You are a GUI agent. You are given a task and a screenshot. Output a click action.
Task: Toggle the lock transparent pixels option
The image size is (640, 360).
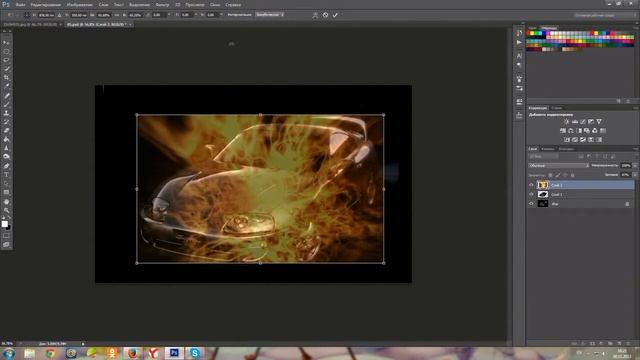click(x=550, y=175)
